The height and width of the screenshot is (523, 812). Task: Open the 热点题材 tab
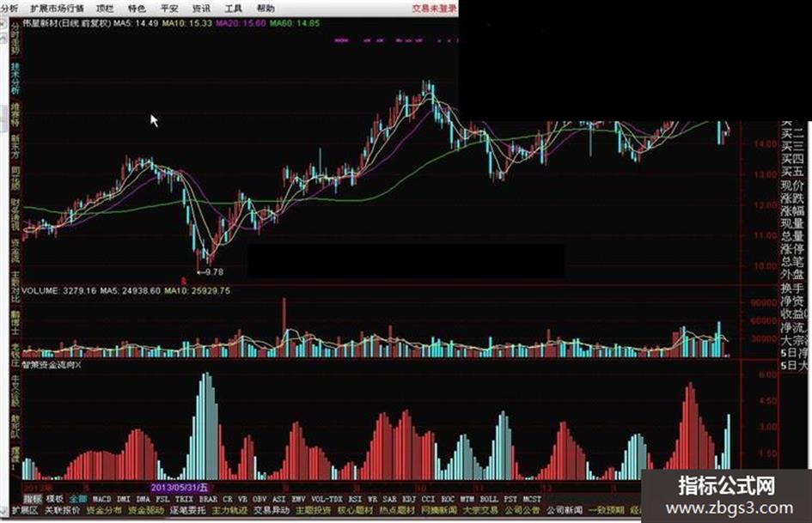pyautogui.click(x=397, y=511)
